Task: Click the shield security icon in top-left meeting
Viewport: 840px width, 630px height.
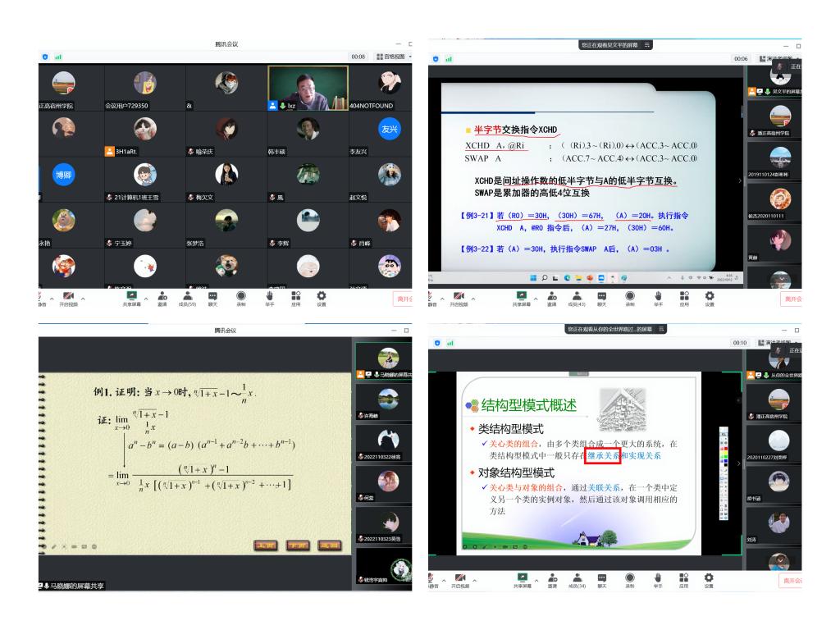Action: tap(44, 57)
